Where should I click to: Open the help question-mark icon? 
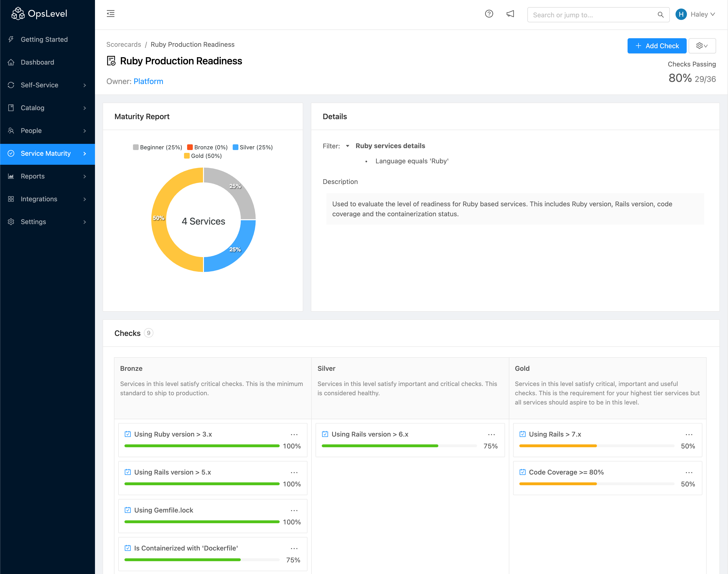point(489,14)
